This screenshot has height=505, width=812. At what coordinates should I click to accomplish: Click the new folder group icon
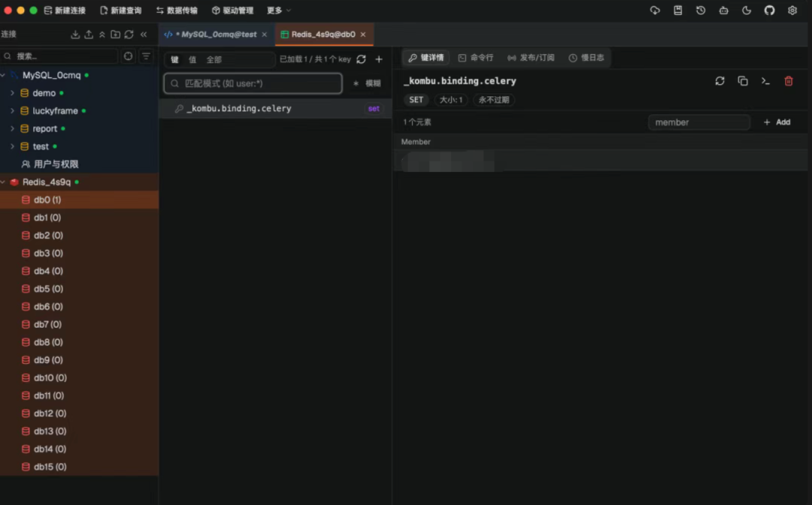(116, 34)
